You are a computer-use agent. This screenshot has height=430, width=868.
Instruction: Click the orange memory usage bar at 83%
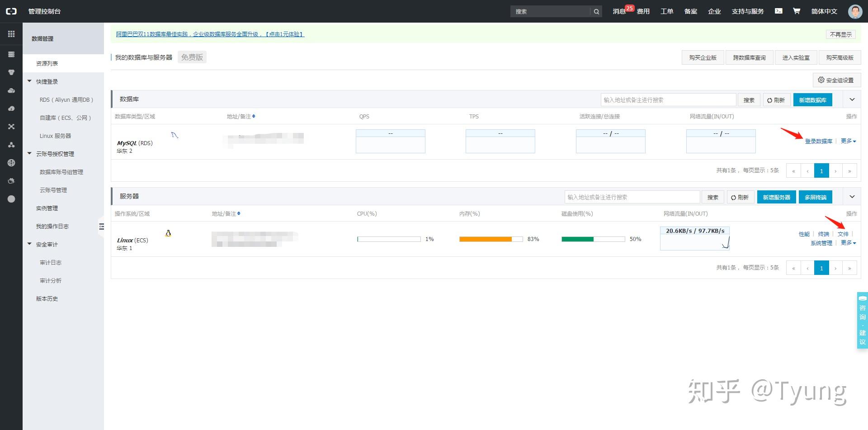tap(491, 239)
